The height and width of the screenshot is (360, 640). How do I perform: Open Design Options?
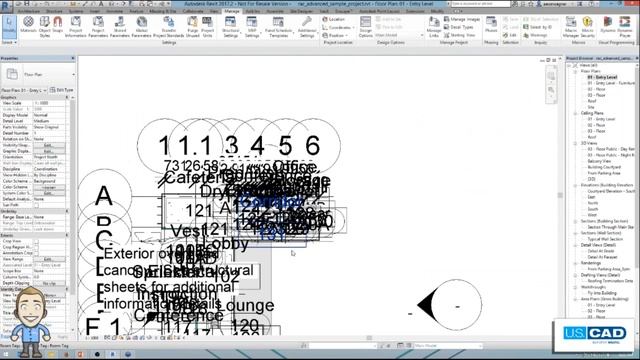pos(365,27)
